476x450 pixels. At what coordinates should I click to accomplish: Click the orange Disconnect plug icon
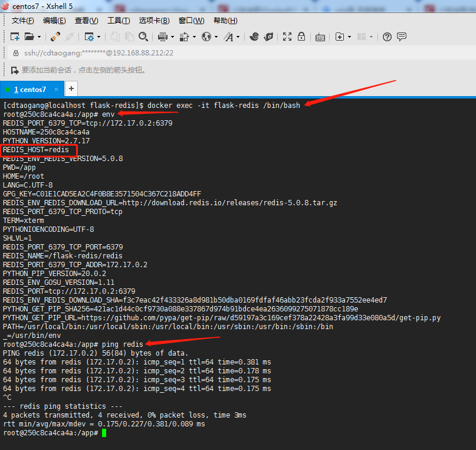pyautogui.click(x=55, y=37)
